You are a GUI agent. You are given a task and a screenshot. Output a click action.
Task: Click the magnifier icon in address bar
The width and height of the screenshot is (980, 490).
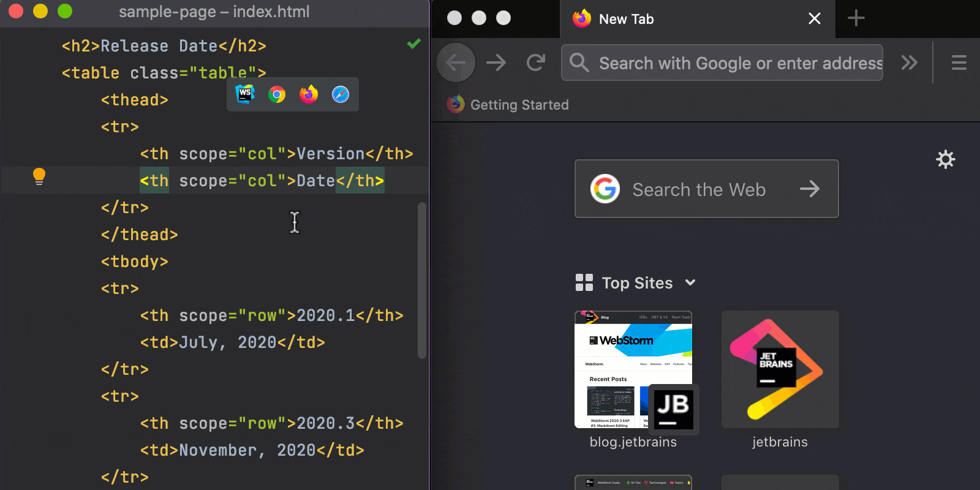pyautogui.click(x=579, y=62)
